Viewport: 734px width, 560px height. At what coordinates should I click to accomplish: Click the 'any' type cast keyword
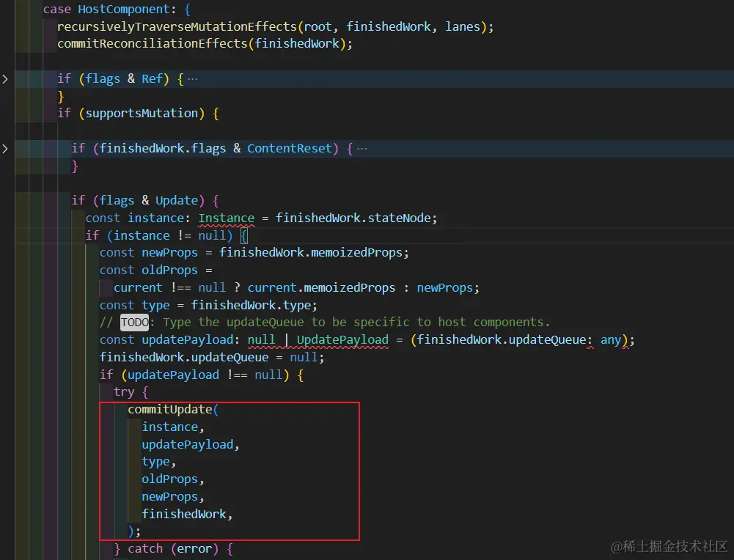coord(611,339)
